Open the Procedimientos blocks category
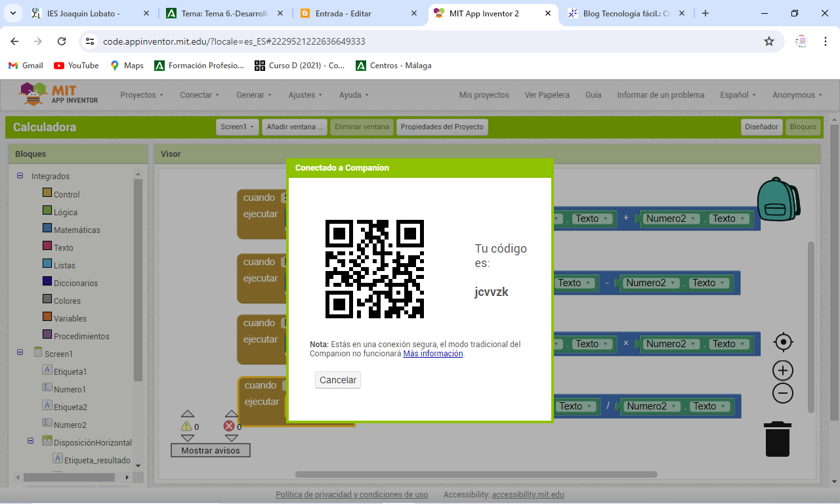This screenshot has width=840, height=504. click(x=81, y=336)
